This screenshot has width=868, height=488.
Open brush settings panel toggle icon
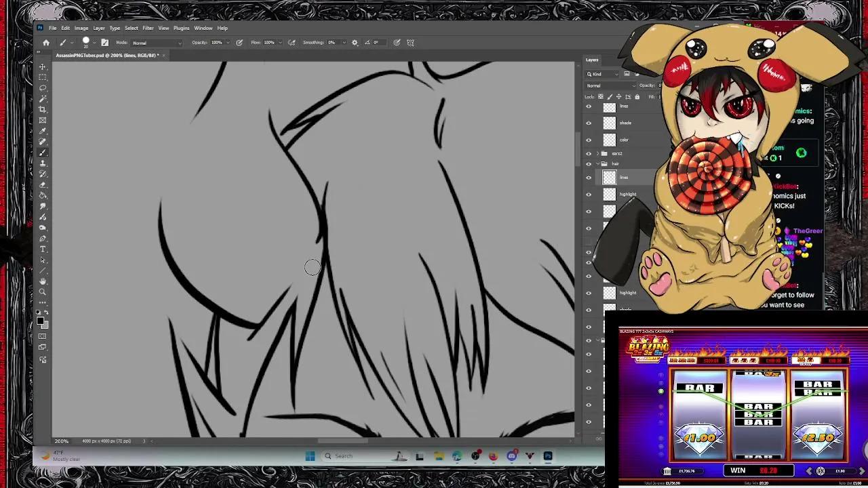pos(105,43)
